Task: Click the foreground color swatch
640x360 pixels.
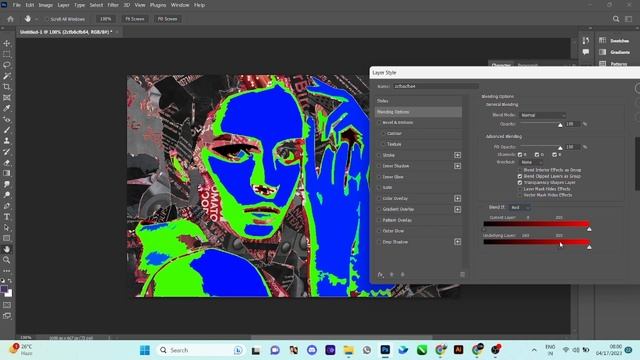Action: 4,290
